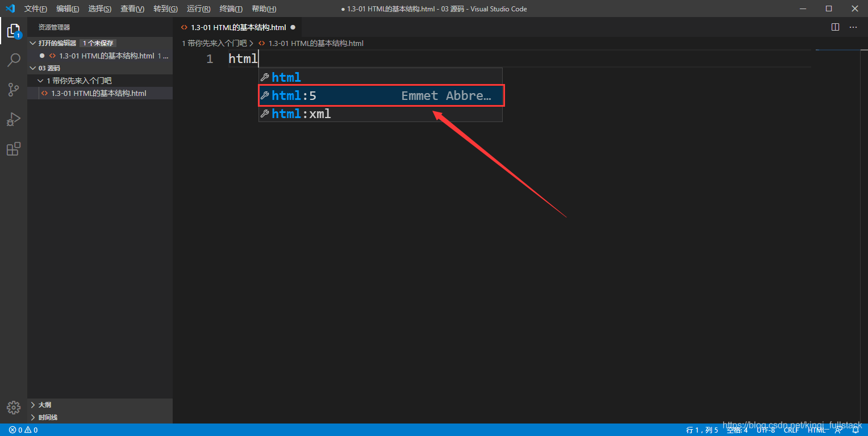This screenshot has width=868, height=436.
Task: Click the wrench icon of the html:xml suggestion
Action: coord(265,114)
